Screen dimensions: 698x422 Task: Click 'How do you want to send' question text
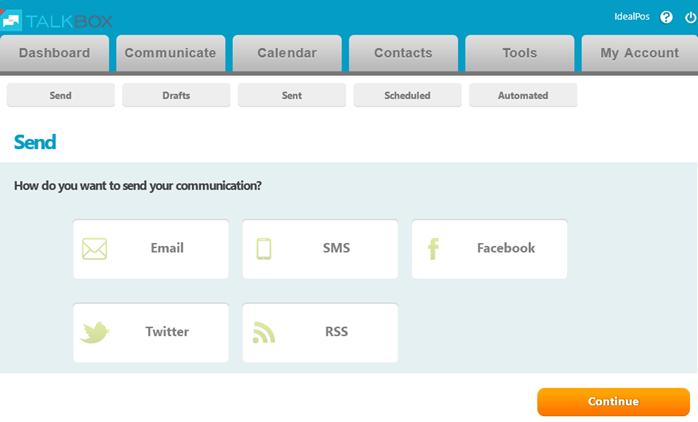[x=138, y=186]
